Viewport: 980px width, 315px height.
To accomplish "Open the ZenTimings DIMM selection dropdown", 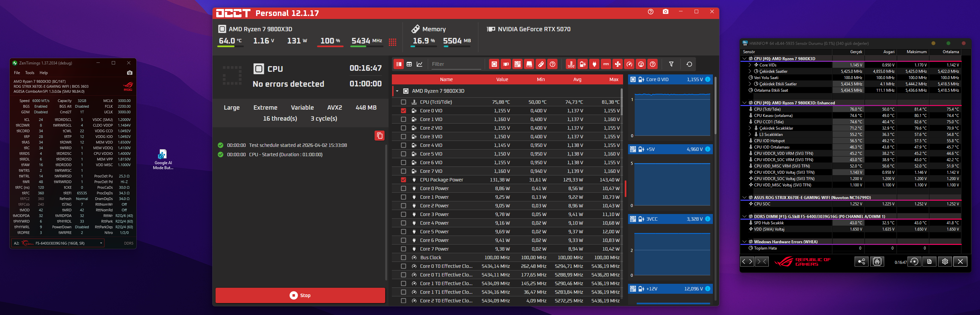I will (x=58, y=243).
